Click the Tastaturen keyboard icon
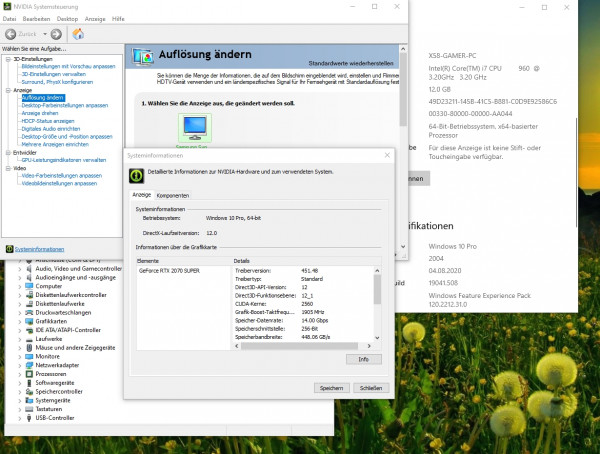 29,409
